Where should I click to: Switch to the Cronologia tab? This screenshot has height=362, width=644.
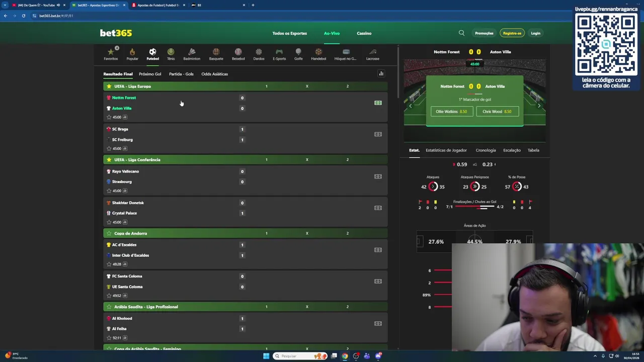[486, 150]
